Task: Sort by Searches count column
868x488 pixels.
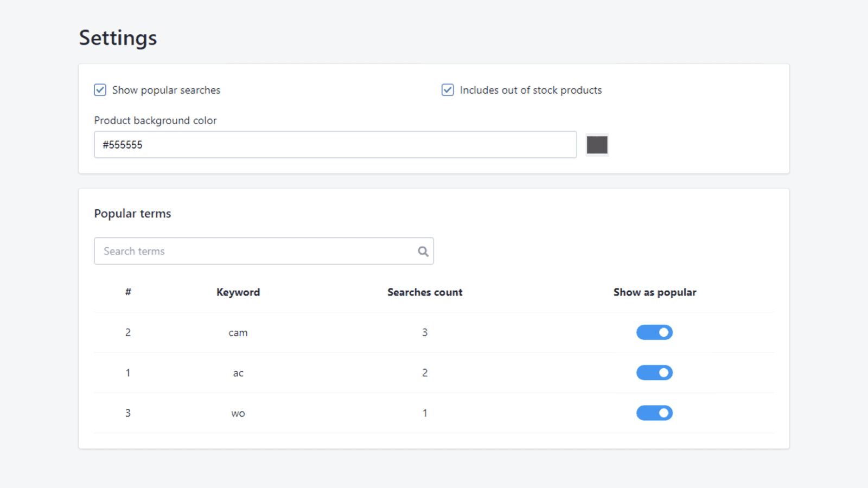Action: click(425, 292)
